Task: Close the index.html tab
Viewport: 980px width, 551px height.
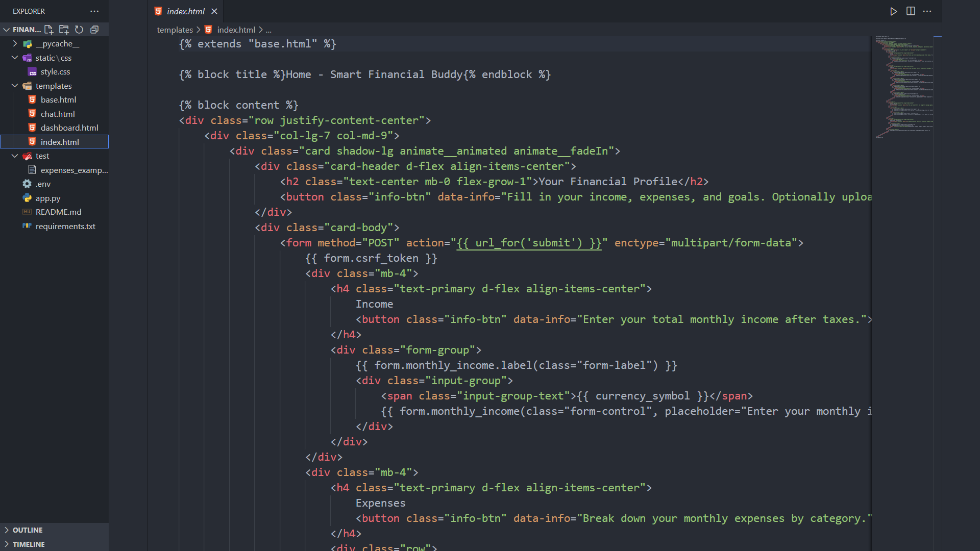Action: point(214,11)
